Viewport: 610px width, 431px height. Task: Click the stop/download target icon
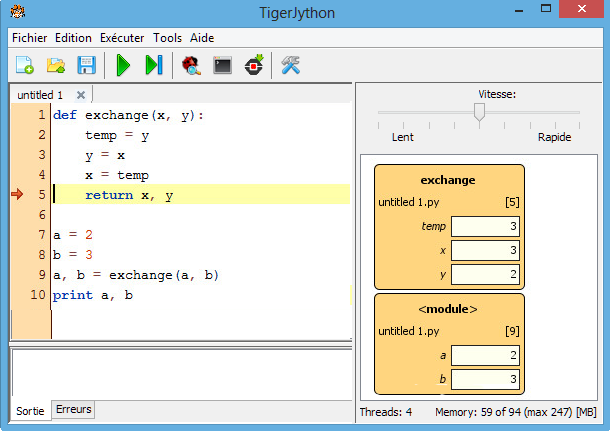pos(254,65)
